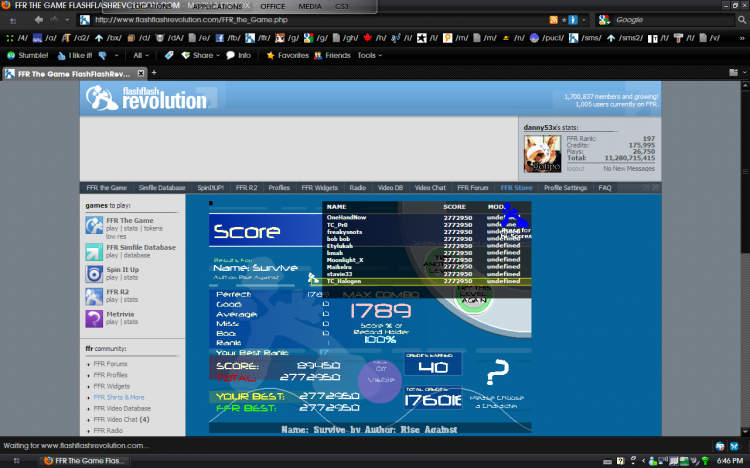750x468 pixels.
Task: Click the FFR The Game taskbar button
Action: tap(85, 461)
